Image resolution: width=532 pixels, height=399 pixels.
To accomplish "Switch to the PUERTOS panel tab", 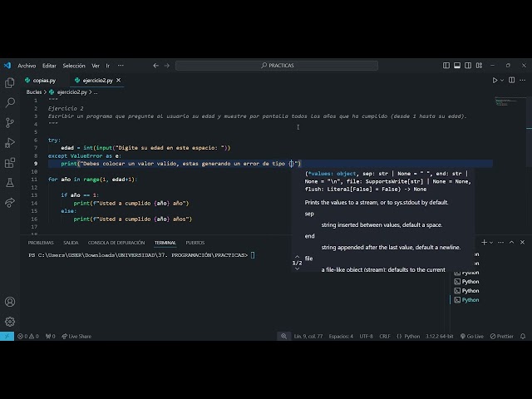I will [x=195, y=243].
